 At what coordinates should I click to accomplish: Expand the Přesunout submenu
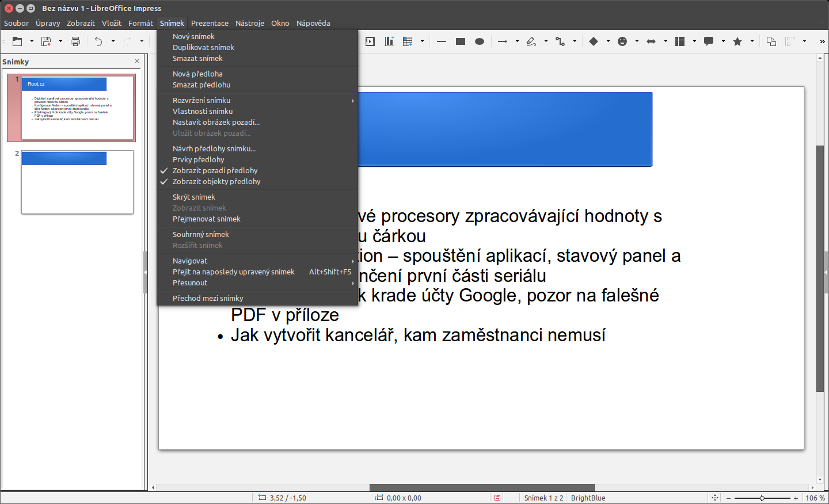click(x=257, y=282)
